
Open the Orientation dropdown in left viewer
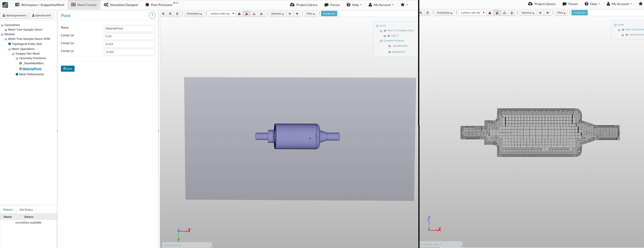click(194, 14)
